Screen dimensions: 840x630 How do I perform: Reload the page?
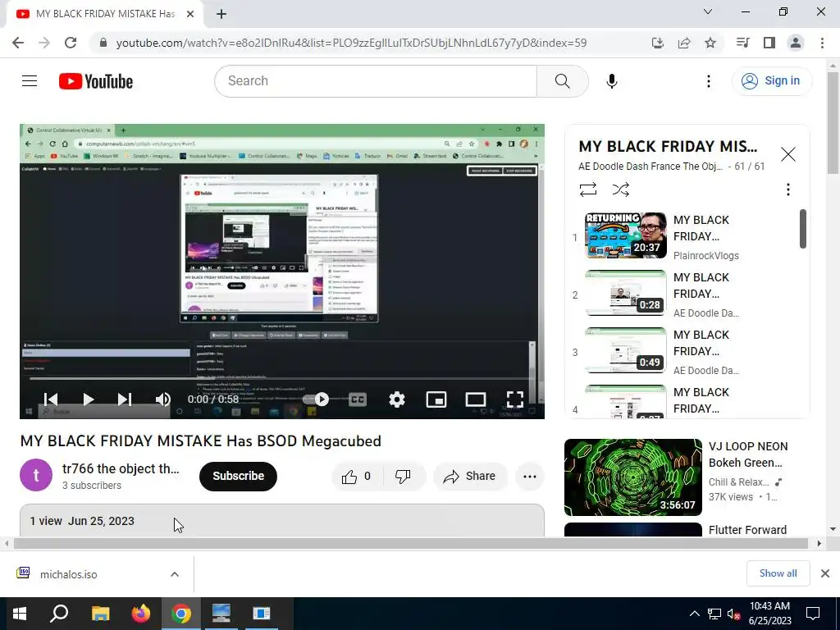71,43
